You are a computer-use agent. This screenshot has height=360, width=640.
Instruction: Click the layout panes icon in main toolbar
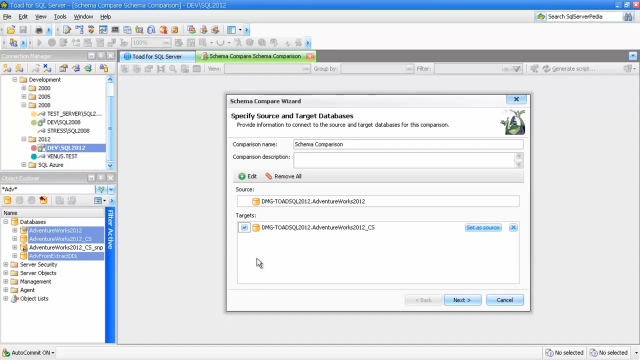[x=231, y=30]
